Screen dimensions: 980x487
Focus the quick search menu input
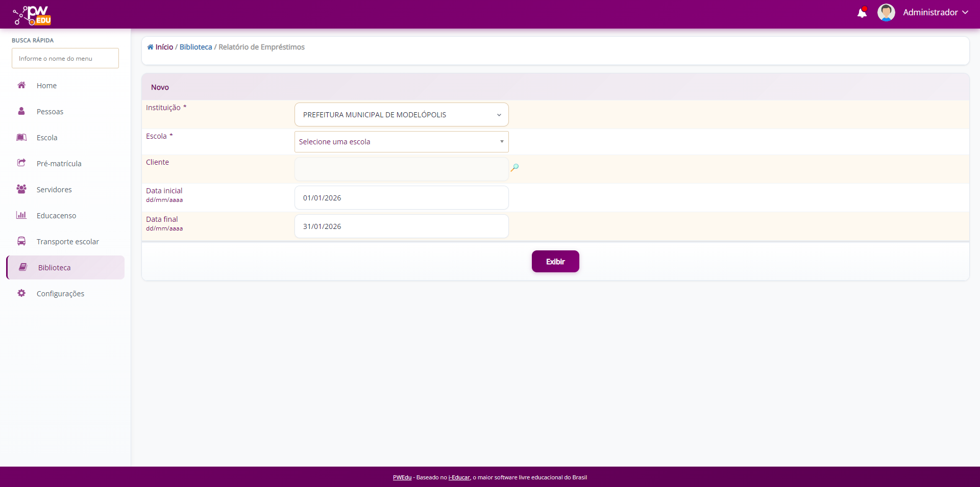tap(65, 59)
